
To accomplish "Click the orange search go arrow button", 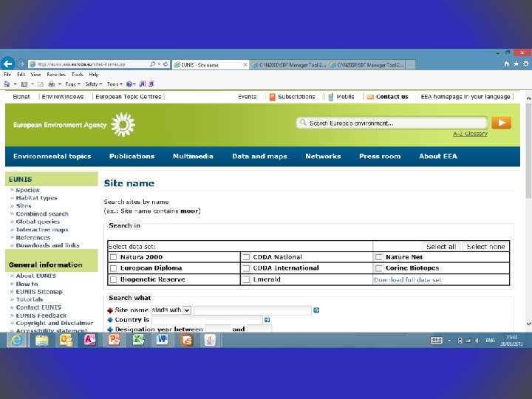I will [501, 123].
